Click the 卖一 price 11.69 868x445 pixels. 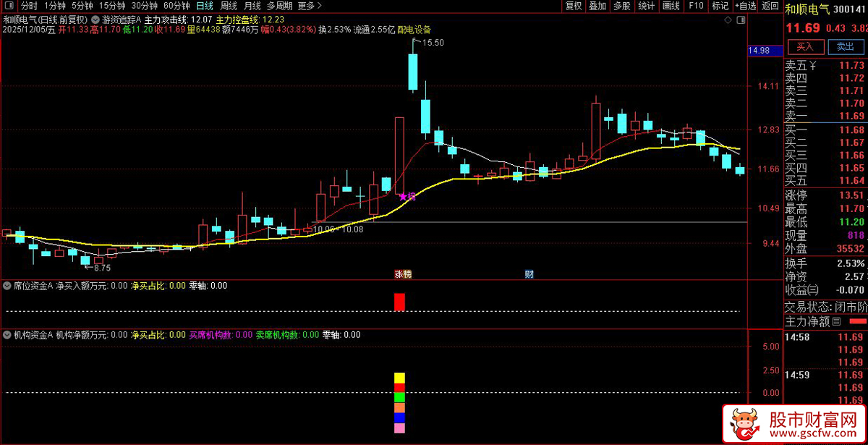click(852, 116)
